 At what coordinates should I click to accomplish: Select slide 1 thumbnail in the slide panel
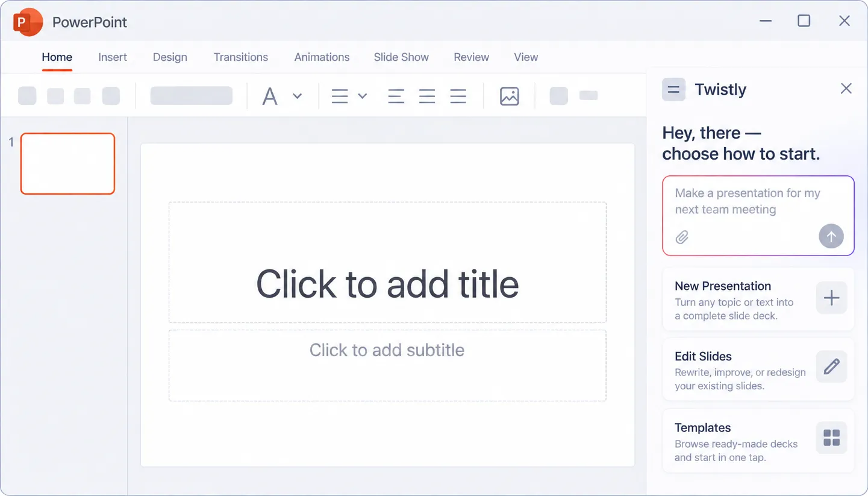[67, 163]
